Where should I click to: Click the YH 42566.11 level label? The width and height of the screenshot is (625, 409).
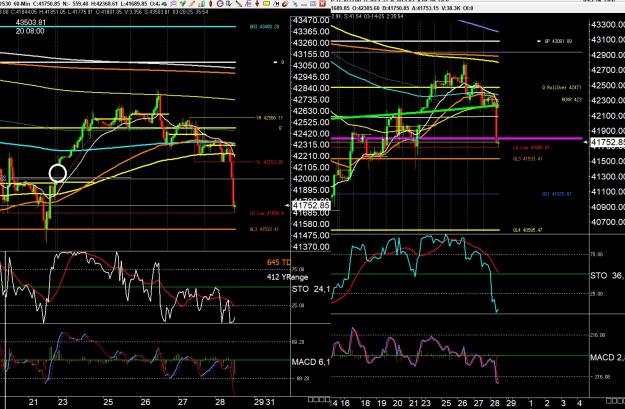(269, 118)
